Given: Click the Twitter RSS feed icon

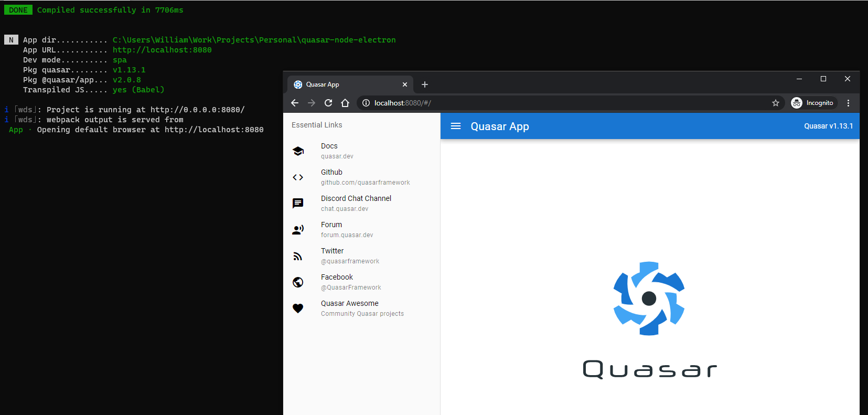Looking at the screenshot, I should pos(298,256).
